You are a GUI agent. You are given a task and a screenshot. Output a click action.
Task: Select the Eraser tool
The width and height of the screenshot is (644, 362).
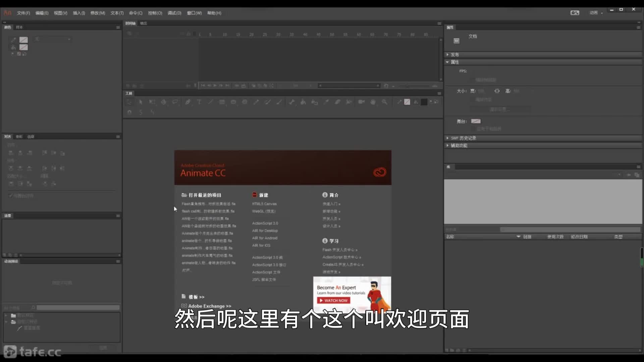(337, 102)
